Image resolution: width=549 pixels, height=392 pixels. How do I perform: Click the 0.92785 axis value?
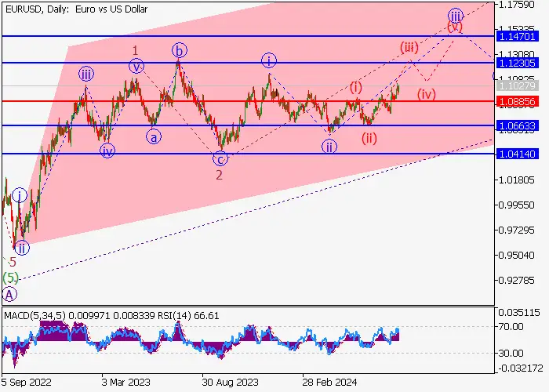click(x=517, y=281)
